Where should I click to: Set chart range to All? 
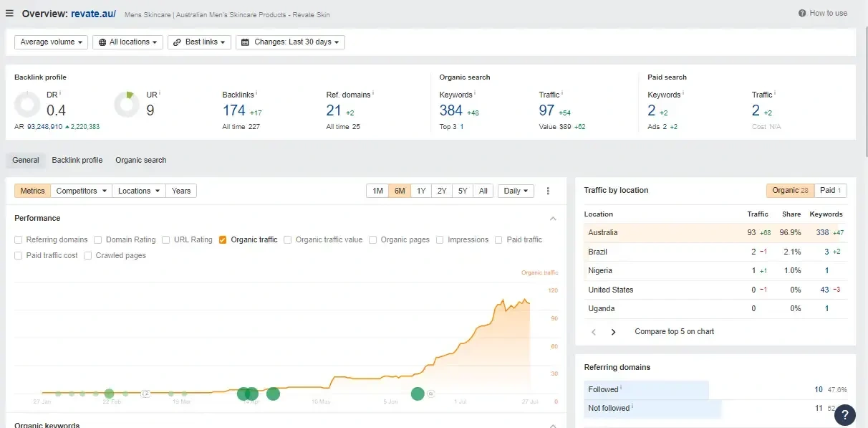483,191
